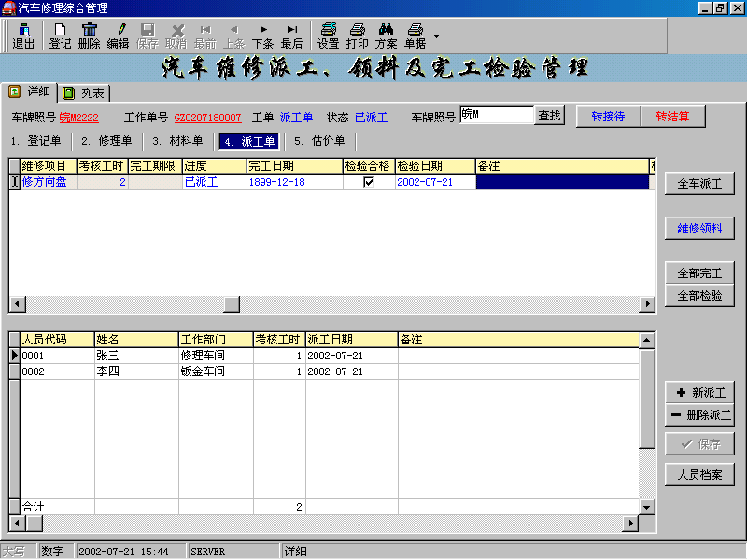747x560 pixels.
Task: Click the 登记 register toolbar icon
Action: tap(60, 35)
